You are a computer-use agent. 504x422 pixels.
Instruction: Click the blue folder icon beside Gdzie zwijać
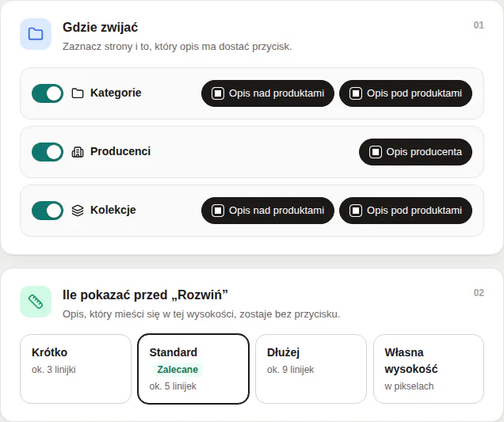36,34
